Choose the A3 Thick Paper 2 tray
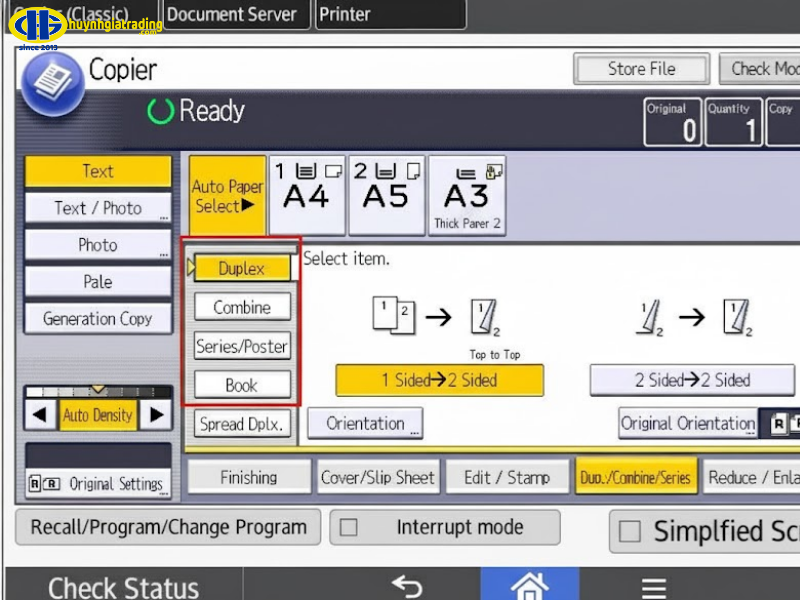The height and width of the screenshot is (600, 800). pos(467,194)
